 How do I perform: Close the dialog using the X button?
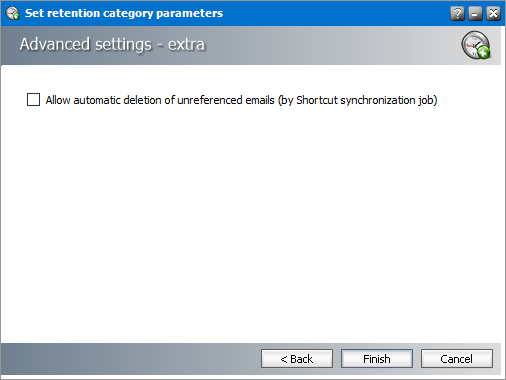pos(493,14)
